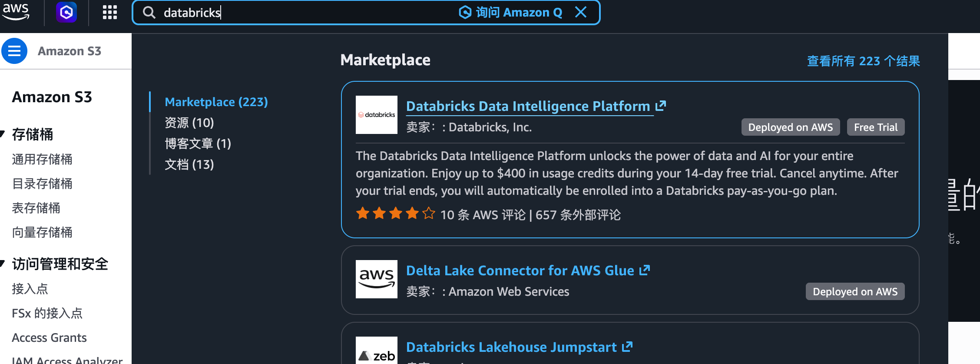Select the 文档 (13) filter
The height and width of the screenshot is (364, 980).
click(x=189, y=164)
